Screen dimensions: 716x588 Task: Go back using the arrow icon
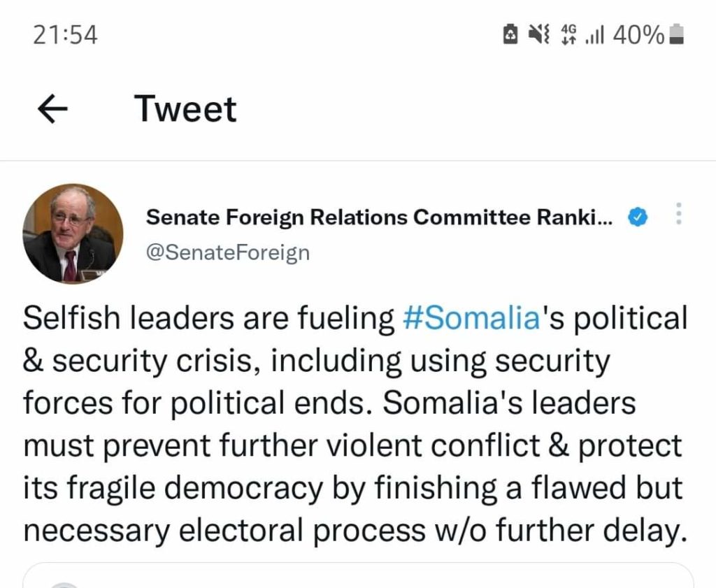[52, 110]
